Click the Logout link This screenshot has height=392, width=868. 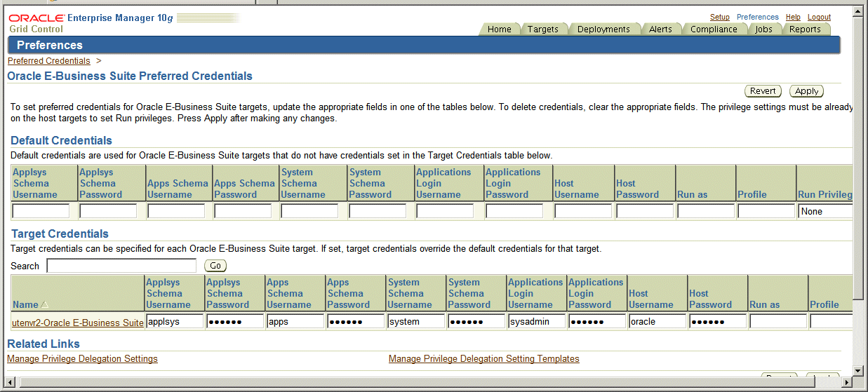tap(819, 17)
